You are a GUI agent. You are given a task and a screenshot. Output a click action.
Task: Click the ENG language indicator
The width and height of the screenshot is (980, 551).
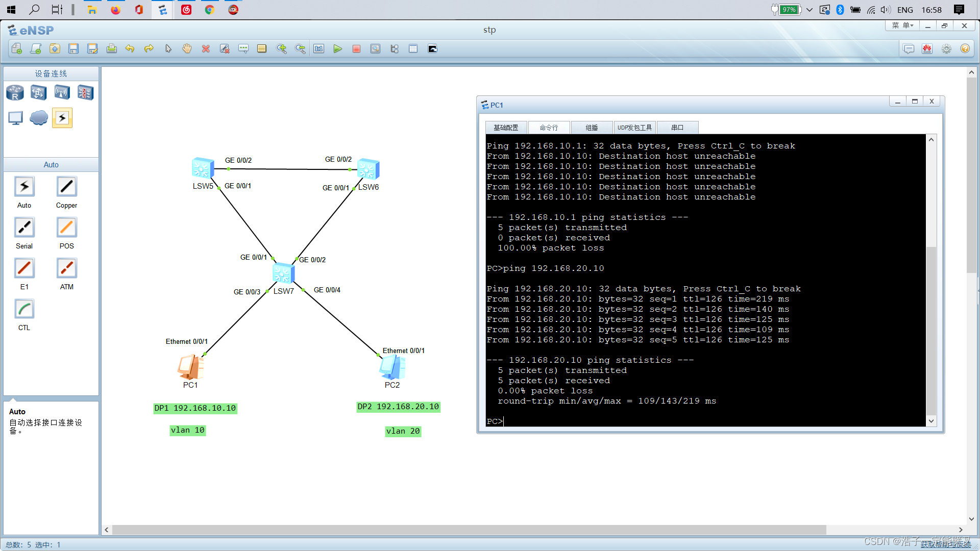905,10
